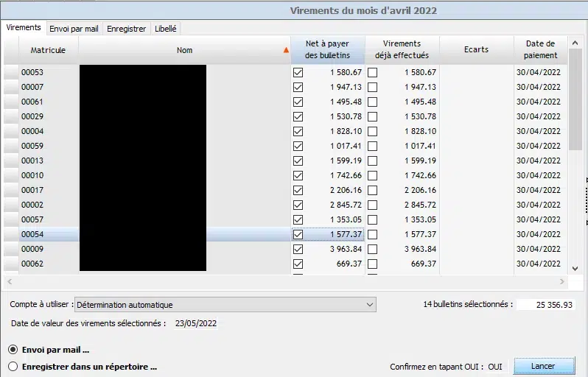The image size is (588, 377).
Task: Click the orange sort arrow in Nom column
Action: 286,50
